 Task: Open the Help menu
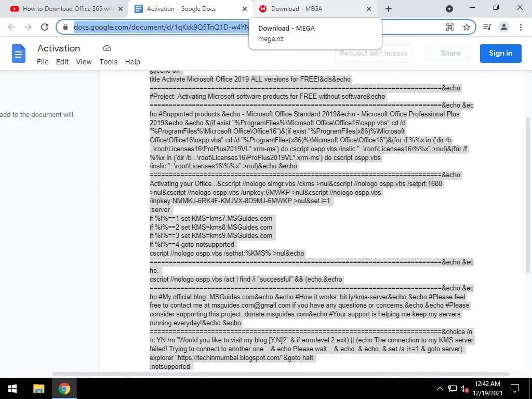132,62
